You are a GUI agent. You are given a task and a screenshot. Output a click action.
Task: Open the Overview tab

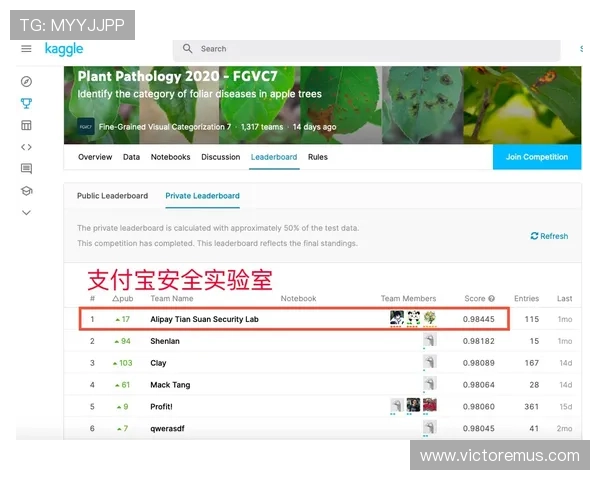(x=95, y=157)
